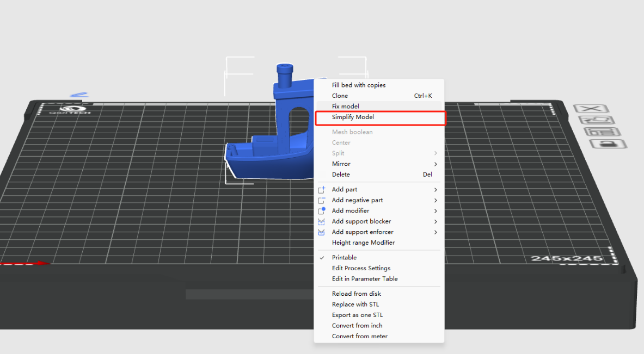
Task: Click Export as one STL
Action: [x=357, y=315]
